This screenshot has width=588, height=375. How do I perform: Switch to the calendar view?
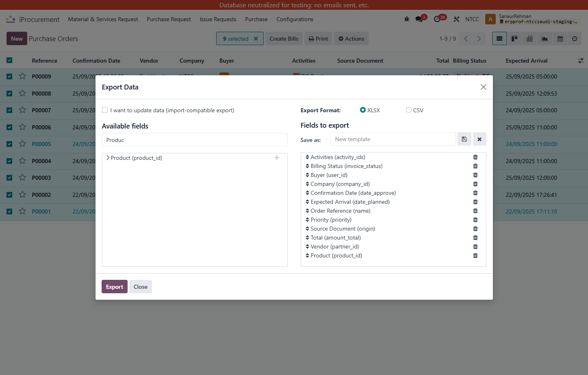click(x=560, y=39)
